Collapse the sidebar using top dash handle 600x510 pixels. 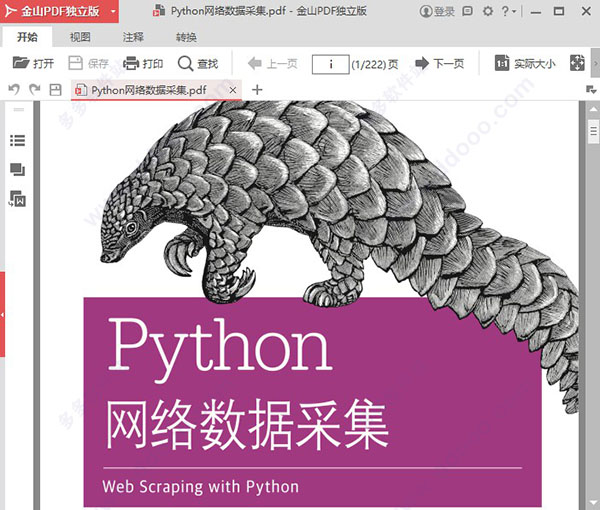(19, 110)
